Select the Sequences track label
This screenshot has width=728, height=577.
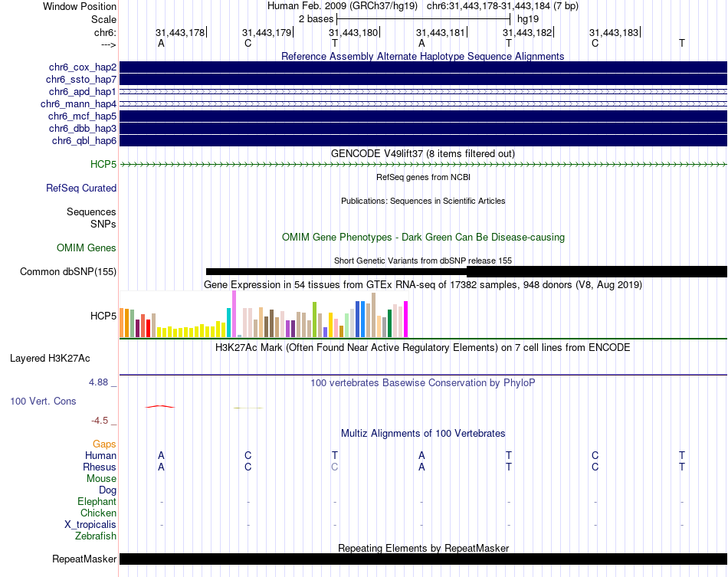[91, 211]
